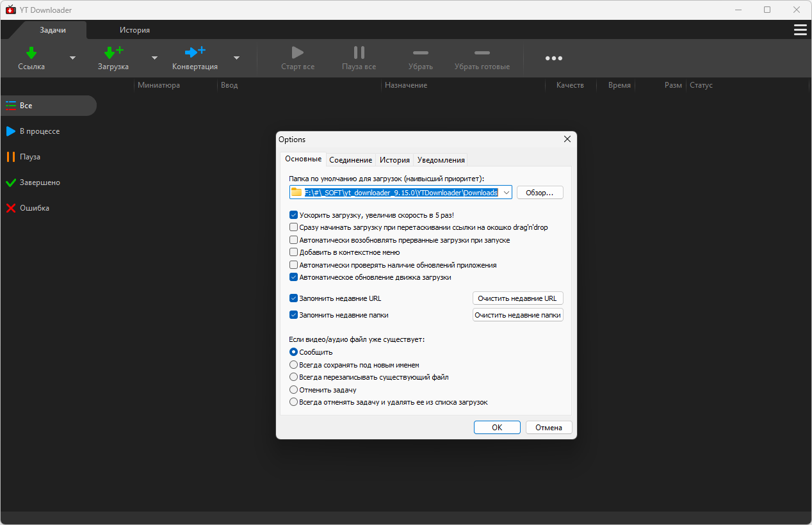Select Отменить задачу radio option
Image resolution: width=812 pixels, height=525 pixels.
[294, 389]
